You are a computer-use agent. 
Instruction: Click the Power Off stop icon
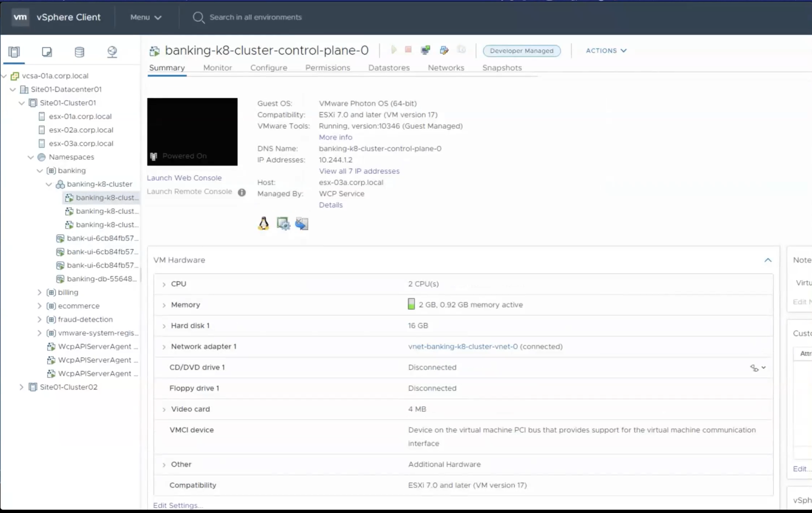click(408, 50)
